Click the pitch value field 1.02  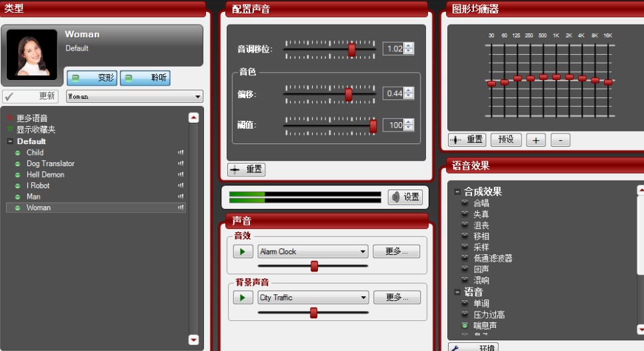[393, 49]
